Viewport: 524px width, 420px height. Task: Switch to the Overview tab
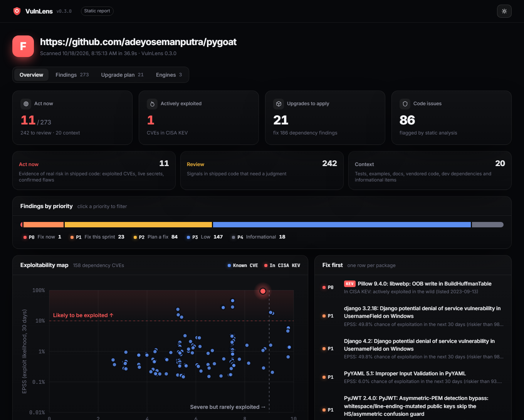pos(31,75)
